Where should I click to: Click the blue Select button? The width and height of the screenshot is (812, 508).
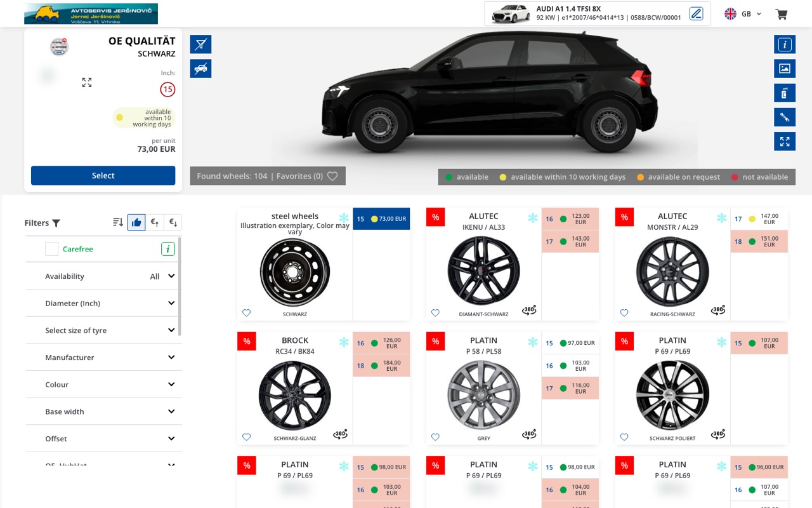point(103,175)
